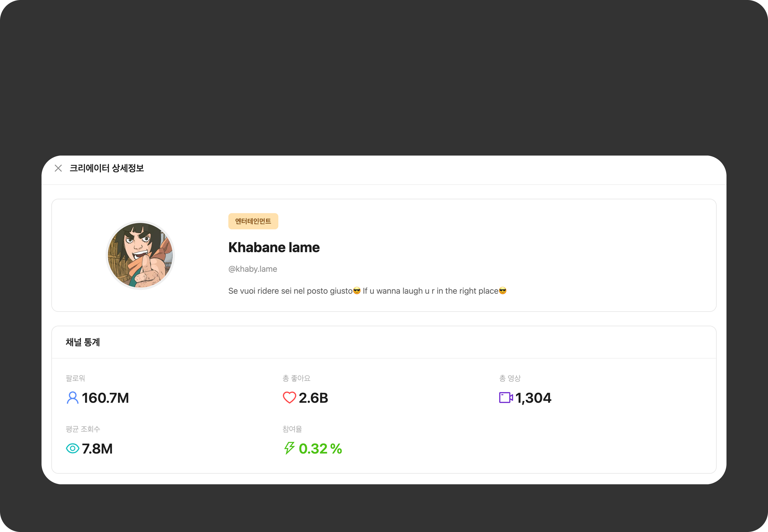
Task: Click the 크리에이터 상세정보 dialog title
Action: [107, 168]
